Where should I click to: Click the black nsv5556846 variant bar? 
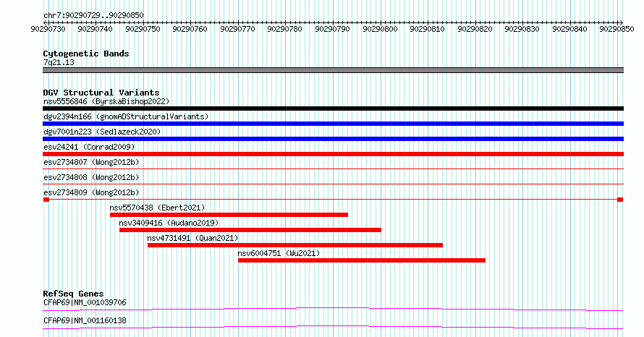tap(333, 108)
